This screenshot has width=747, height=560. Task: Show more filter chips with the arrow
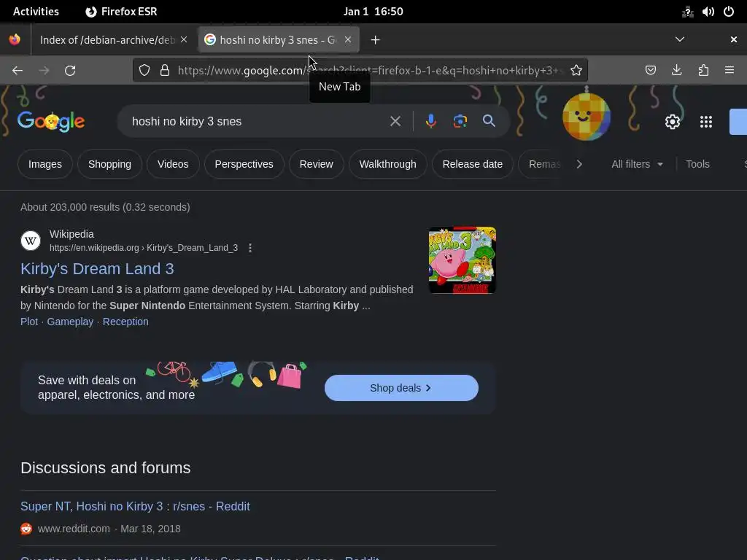click(x=579, y=164)
